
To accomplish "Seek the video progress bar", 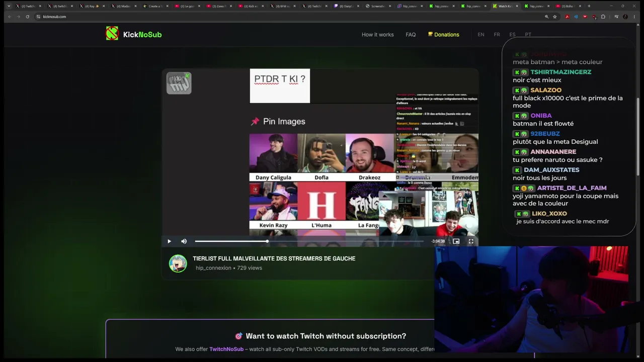I will click(309, 241).
